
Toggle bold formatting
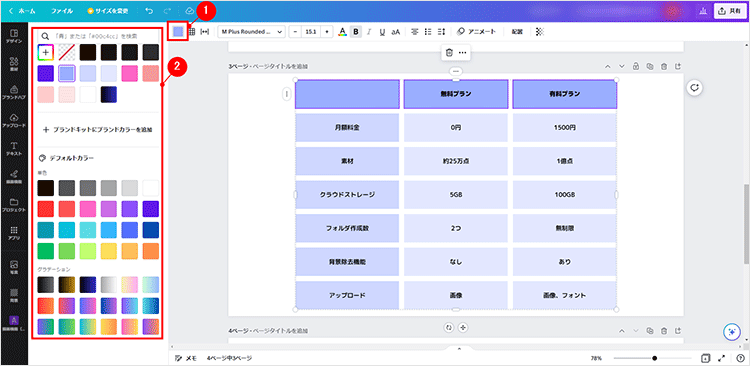pos(355,32)
